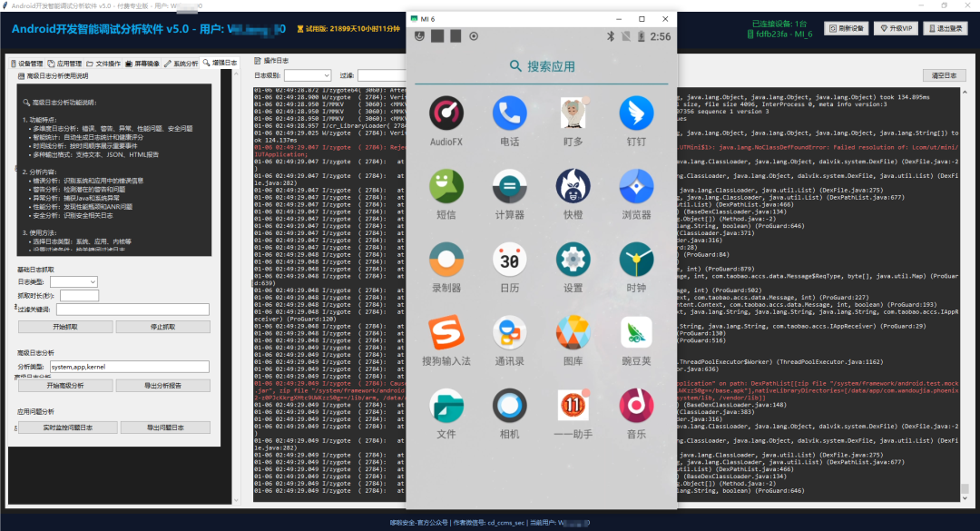Open the 文件 file manager app

click(446, 406)
